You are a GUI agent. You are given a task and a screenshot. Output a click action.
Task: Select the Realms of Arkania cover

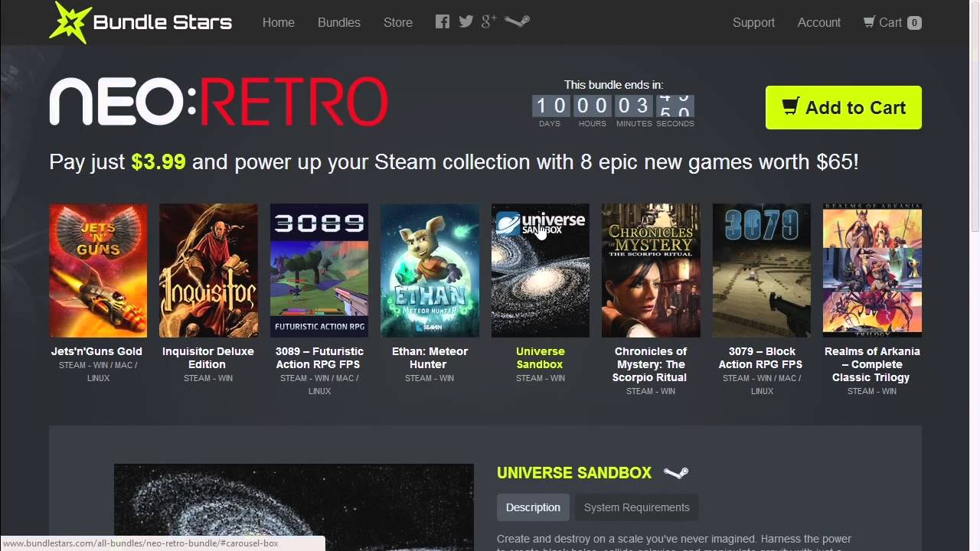point(872,270)
